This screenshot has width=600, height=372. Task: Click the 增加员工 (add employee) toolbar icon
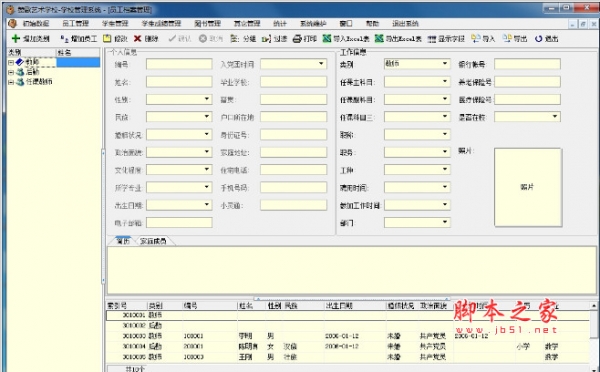click(x=64, y=38)
